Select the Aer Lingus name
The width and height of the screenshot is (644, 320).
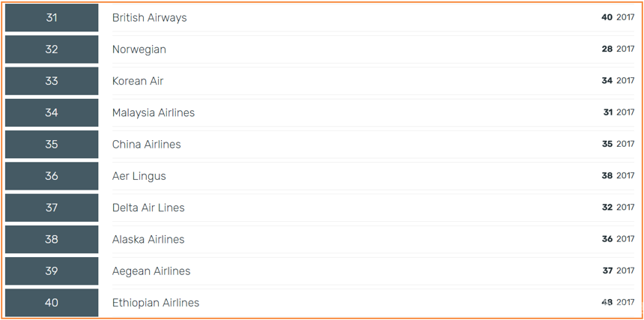pyautogui.click(x=139, y=176)
